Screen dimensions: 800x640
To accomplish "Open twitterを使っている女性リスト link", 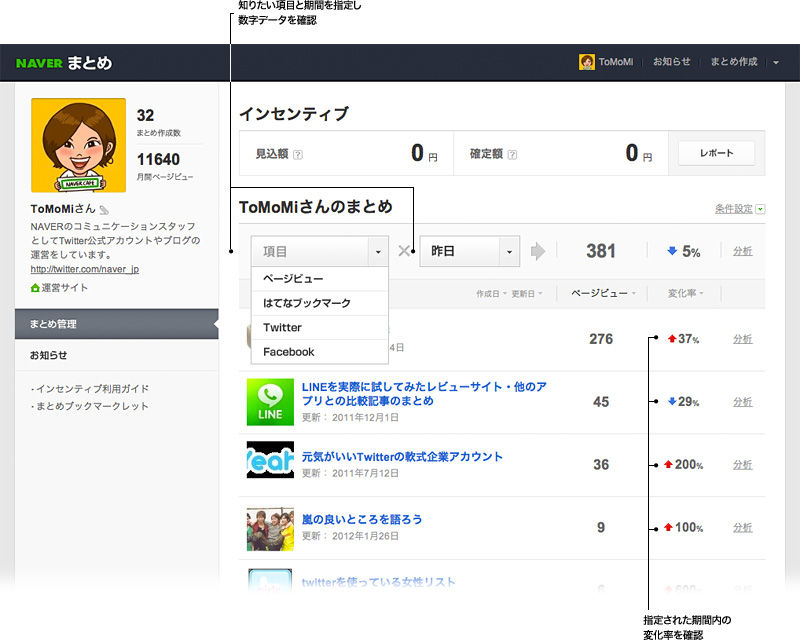I will [x=378, y=582].
